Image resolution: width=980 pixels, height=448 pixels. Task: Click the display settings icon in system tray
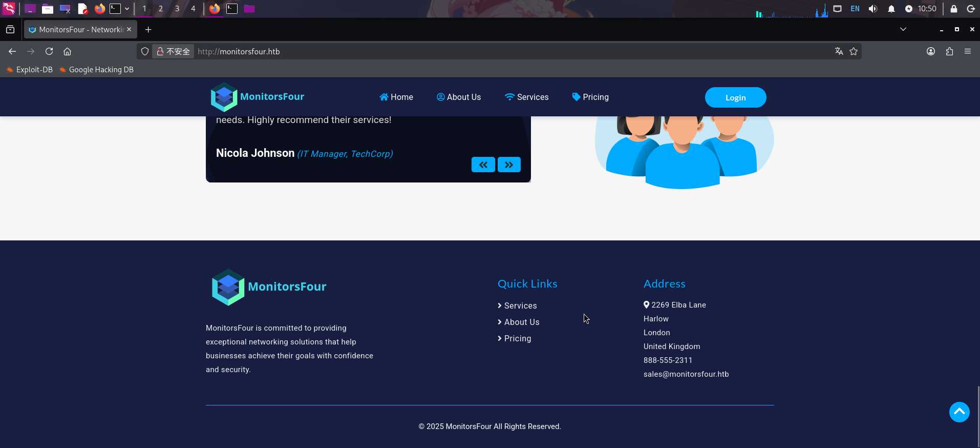click(x=838, y=9)
